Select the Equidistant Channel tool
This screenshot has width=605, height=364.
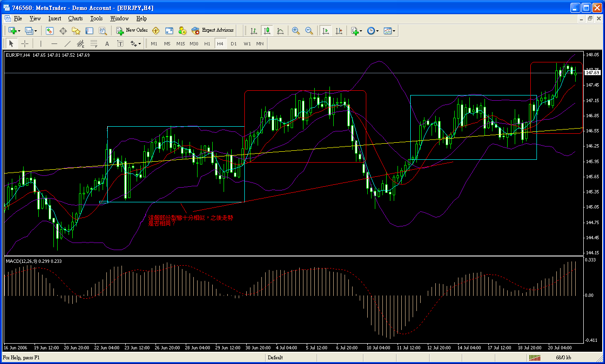(81, 43)
